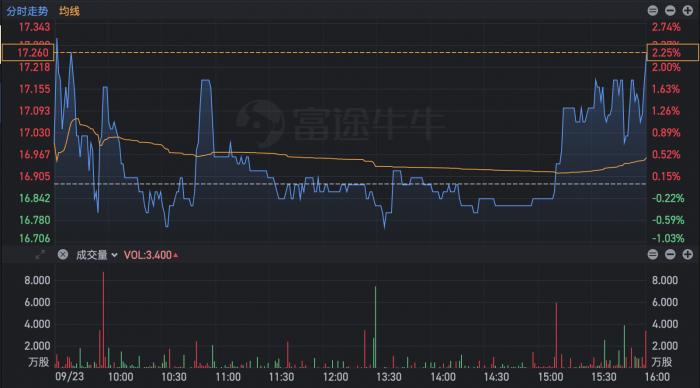This screenshot has width=700, height=388.
Task: Zoom in the volume panel with the plus icon
Action: (x=688, y=254)
